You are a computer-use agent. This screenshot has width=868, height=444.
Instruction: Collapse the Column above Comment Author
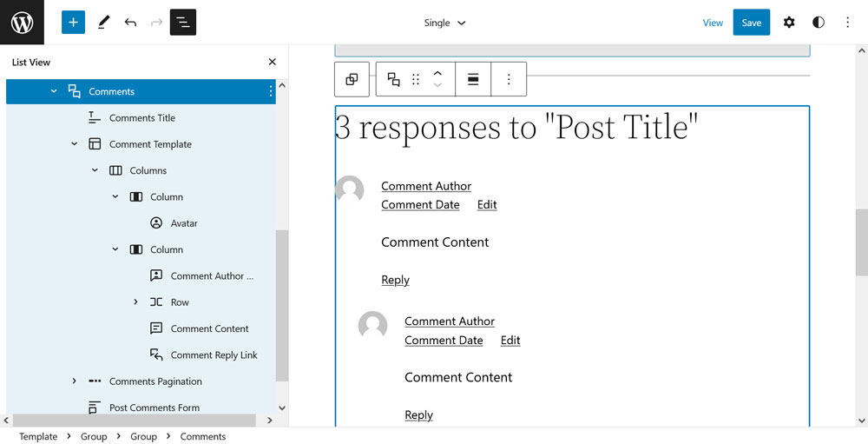pos(115,249)
